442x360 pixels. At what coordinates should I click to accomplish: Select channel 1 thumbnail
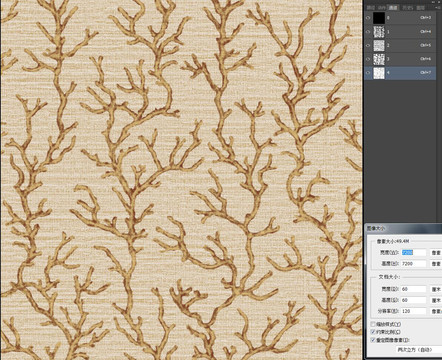tap(379, 32)
